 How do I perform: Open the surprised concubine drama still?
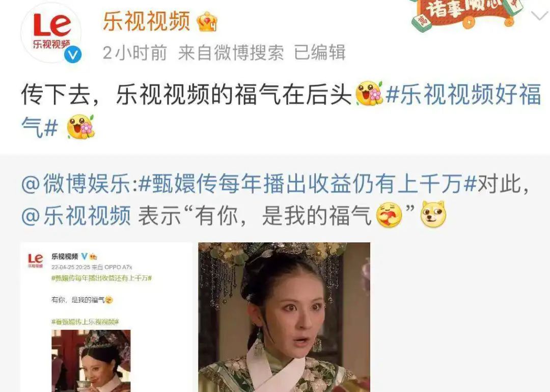[x=284, y=317]
